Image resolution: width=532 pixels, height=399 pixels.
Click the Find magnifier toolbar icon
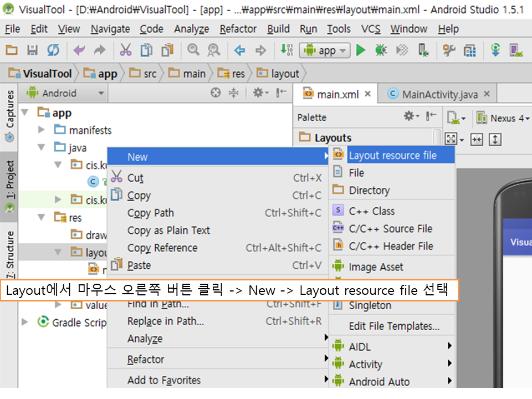(x=193, y=50)
